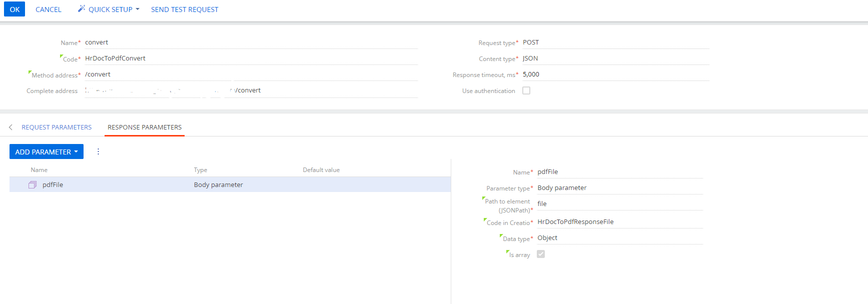The image size is (868, 304).
Task: Edit the Response timeout value 5,000
Action: click(616, 74)
